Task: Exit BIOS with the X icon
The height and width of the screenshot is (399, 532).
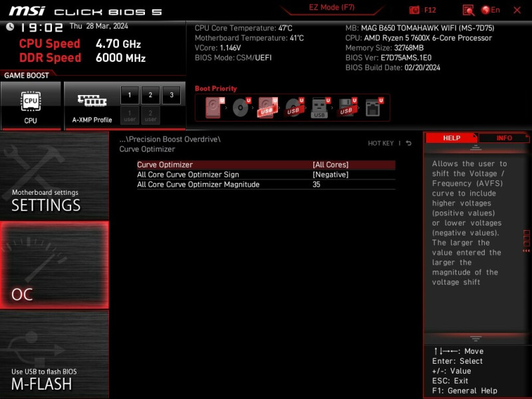Action: (517, 10)
